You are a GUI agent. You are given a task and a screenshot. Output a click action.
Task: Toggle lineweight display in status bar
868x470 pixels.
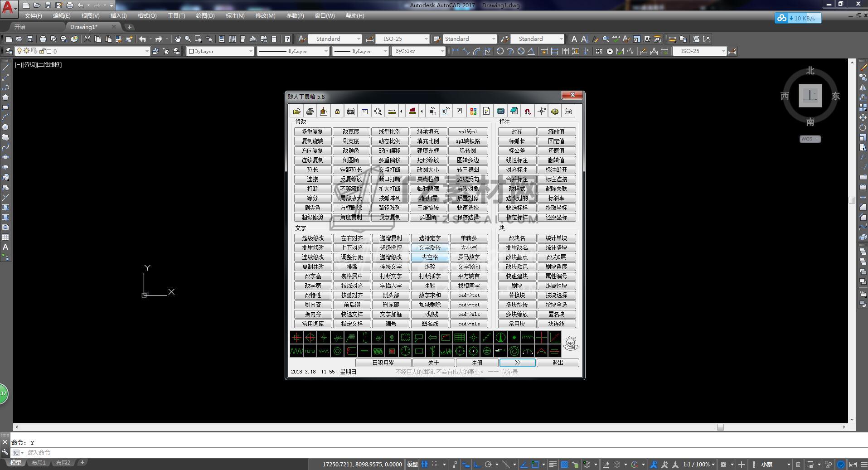tap(553, 464)
